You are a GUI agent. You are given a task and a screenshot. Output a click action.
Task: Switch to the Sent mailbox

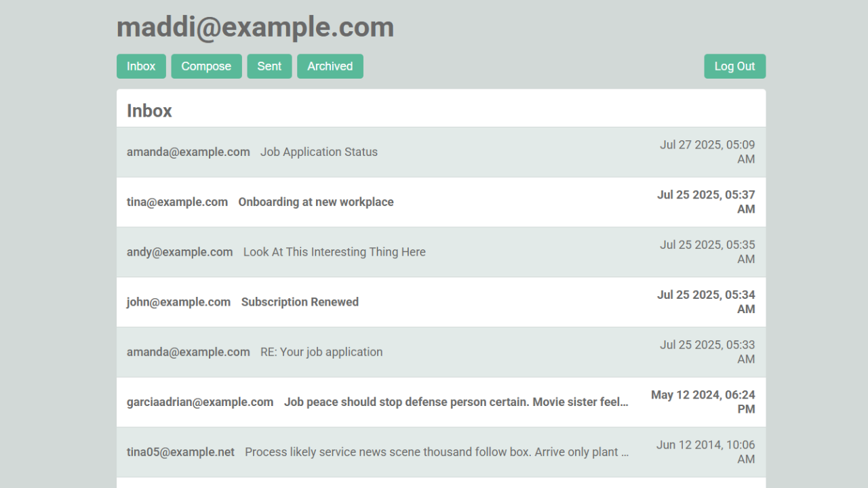[269, 66]
